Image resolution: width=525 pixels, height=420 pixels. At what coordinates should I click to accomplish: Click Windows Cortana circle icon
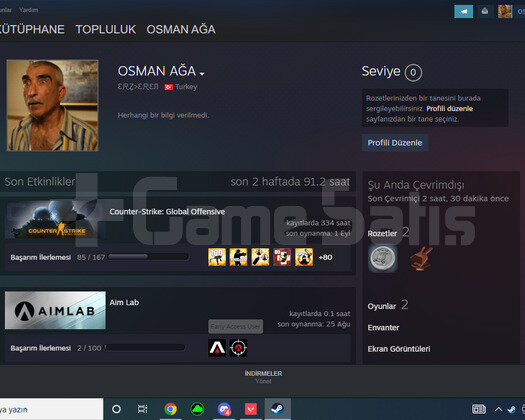click(117, 409)
